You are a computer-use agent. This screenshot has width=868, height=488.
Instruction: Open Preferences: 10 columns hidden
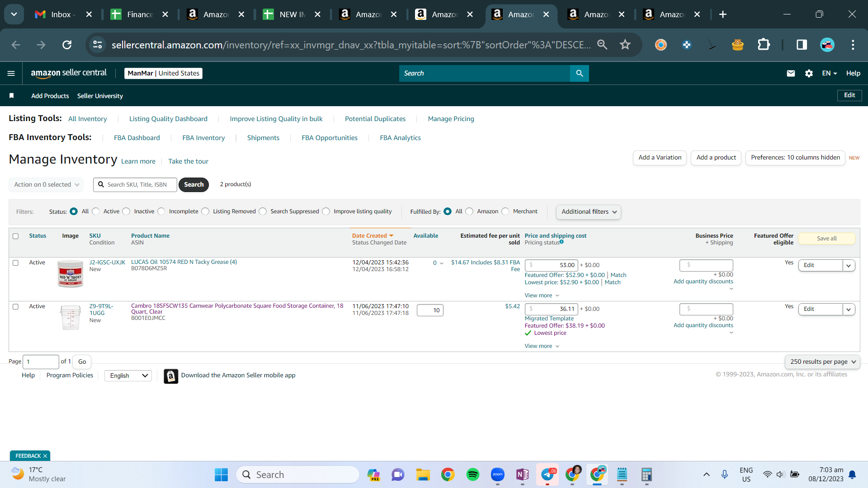(795, 158)
